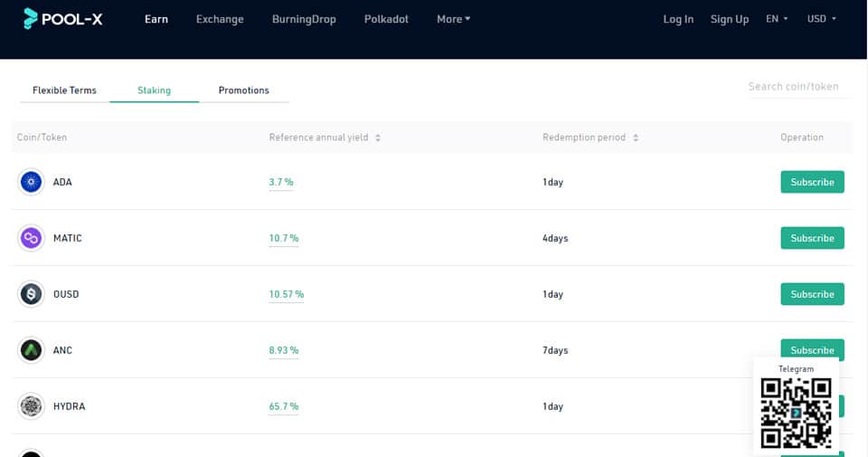Focus the Search coin/token field
The height and width of the screenshot is (457, 868).
click(x=794, y=87)
